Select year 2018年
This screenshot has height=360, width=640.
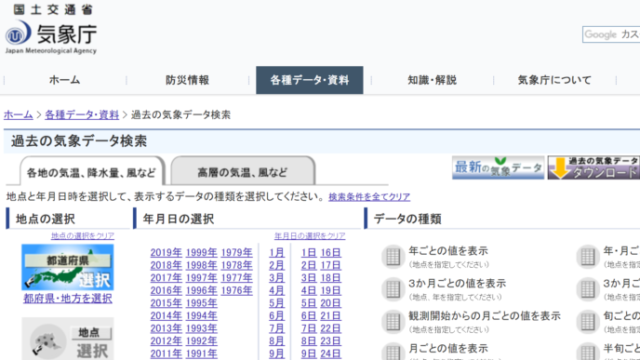tap(166, 265)
